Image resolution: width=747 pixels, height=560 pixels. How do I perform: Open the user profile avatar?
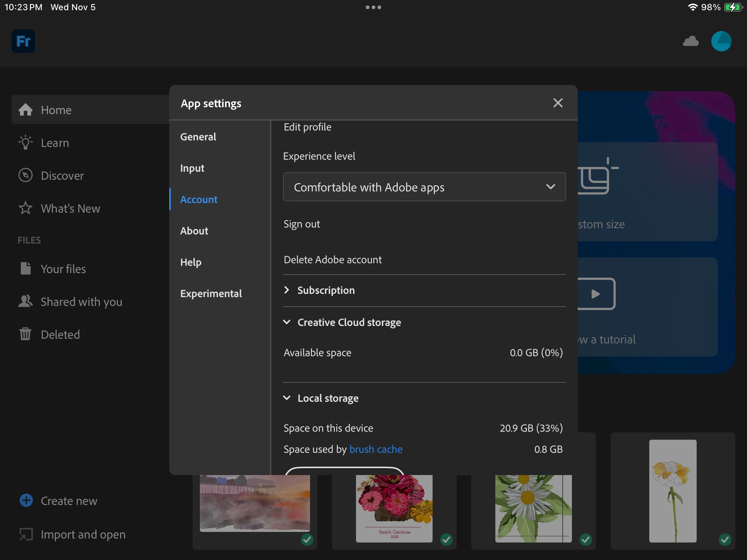pyautogui.click(x=721, y=41)
